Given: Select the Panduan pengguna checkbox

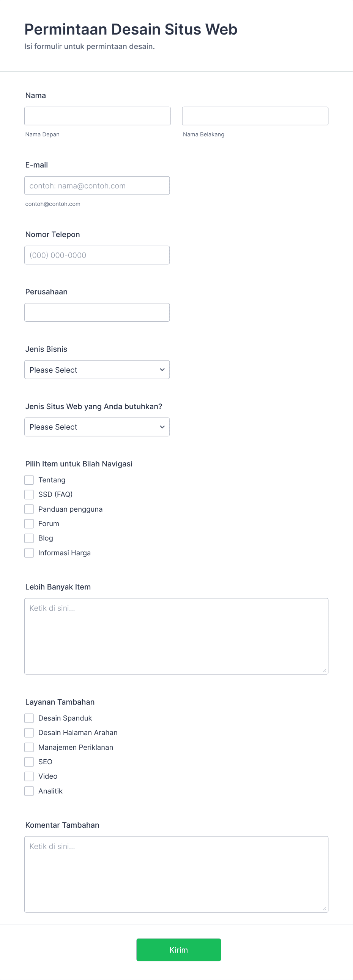Looking at the screenshot, I should tap(29, 509).
